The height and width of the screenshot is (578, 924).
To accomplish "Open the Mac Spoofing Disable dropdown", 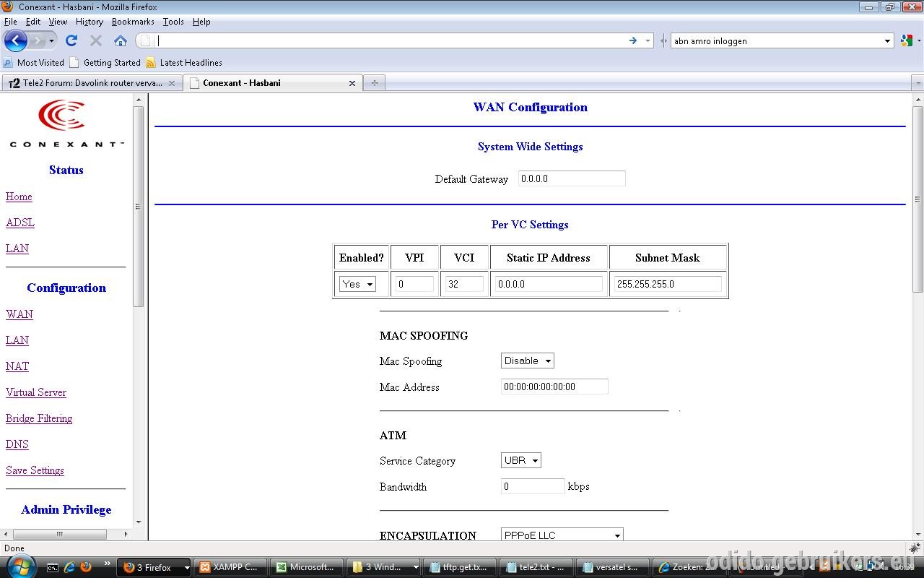I will point(528,361).
